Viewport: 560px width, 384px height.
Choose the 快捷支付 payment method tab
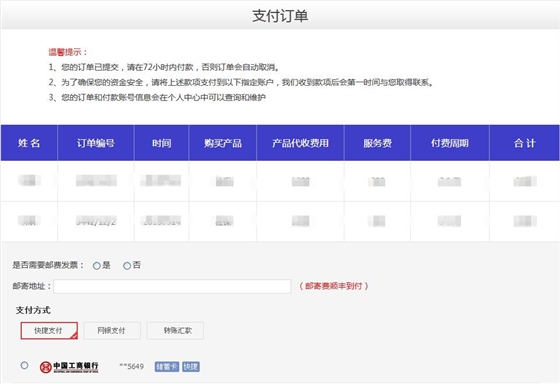pyautogui.click(x=49, y=330)
